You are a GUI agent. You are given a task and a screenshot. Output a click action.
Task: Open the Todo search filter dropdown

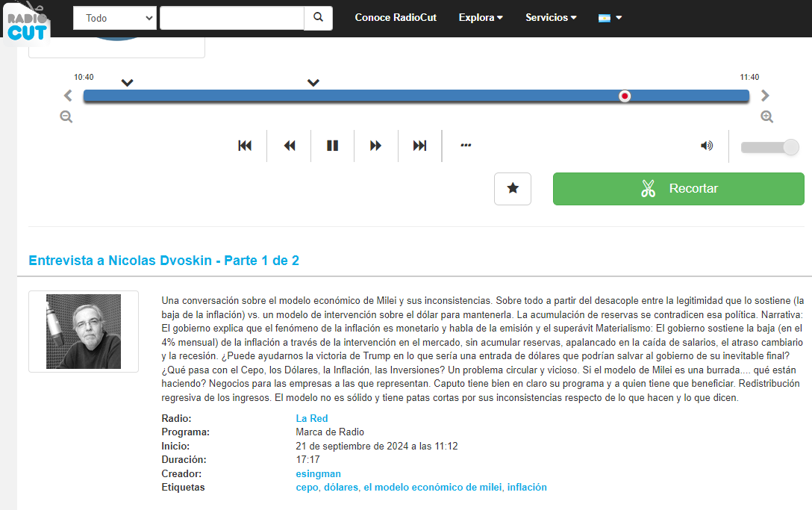tap(115, 18)
